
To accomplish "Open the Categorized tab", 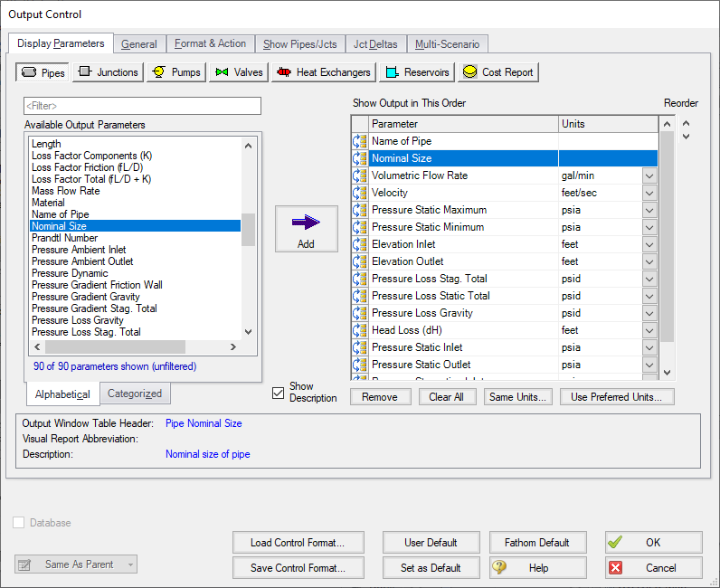I will 135,394.
